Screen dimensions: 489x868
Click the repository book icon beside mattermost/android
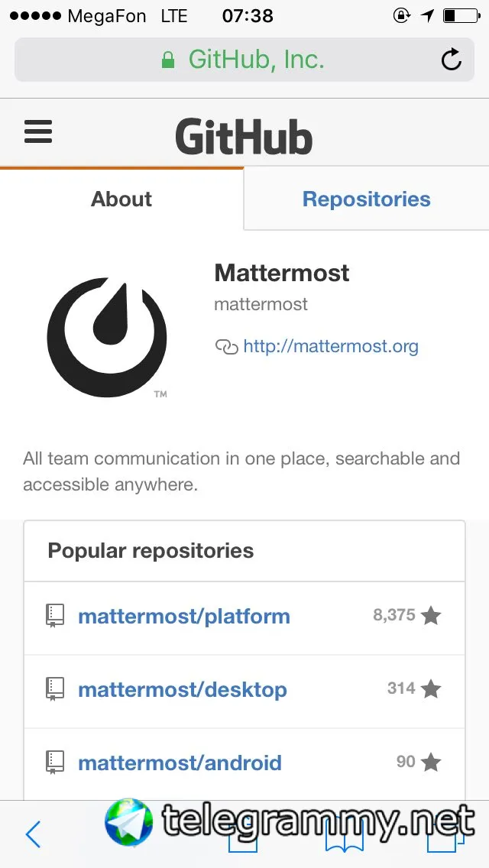[55, 762]
